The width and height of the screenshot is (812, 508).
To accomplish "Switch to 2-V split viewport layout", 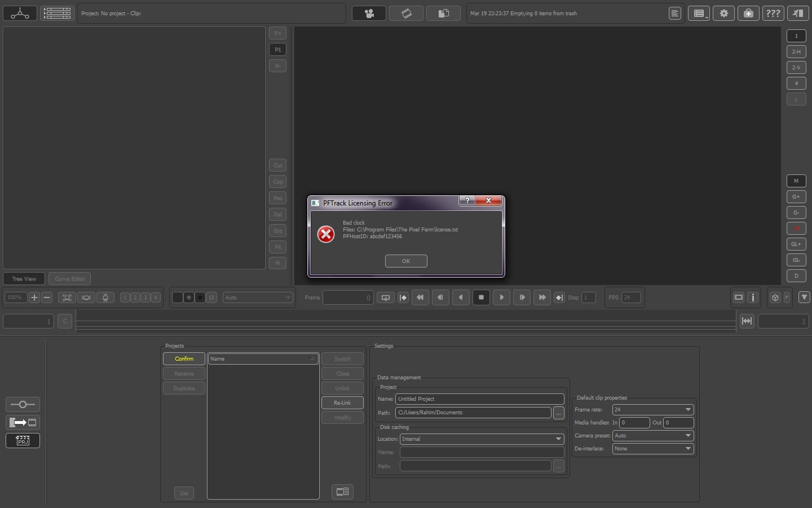I will coord(796,67).
